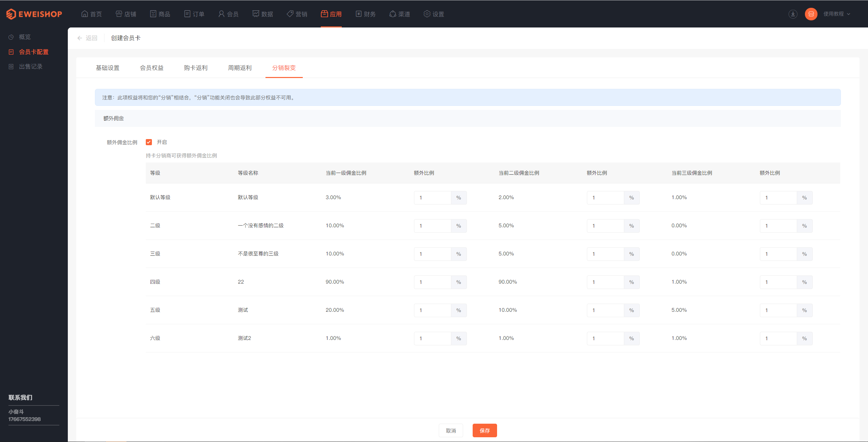
Task: Click the 店铺 store icon in navbar
Action: [118, 14]
